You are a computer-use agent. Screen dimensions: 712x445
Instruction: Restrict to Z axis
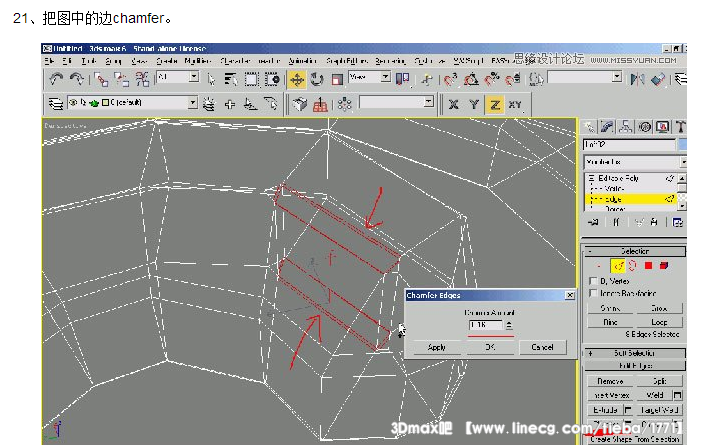coord(494,104)
